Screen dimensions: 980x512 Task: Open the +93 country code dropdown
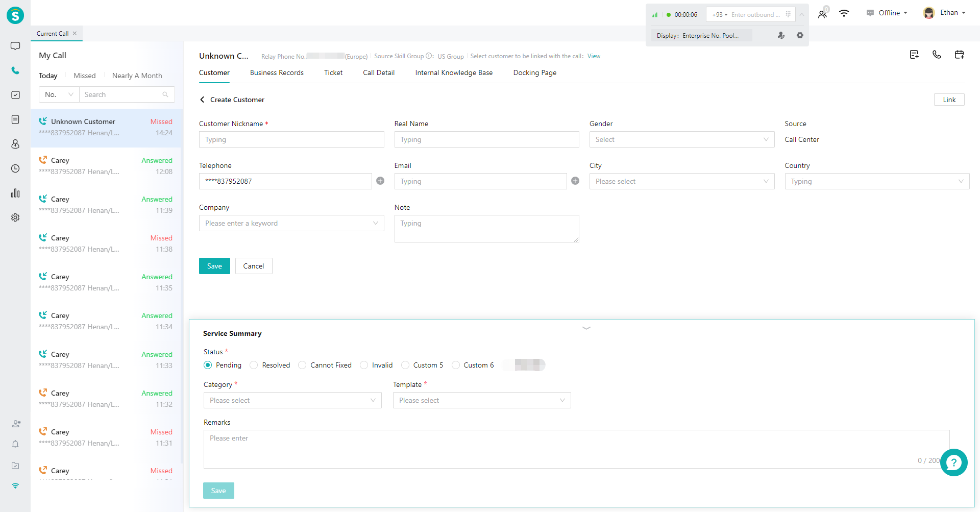coord(720,15)
